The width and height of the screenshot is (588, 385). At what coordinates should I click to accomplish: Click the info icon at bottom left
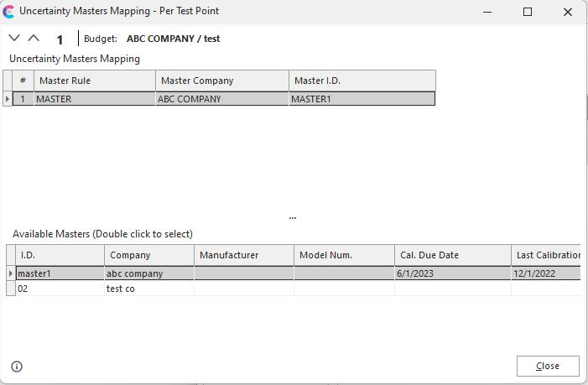click(17, 366)
